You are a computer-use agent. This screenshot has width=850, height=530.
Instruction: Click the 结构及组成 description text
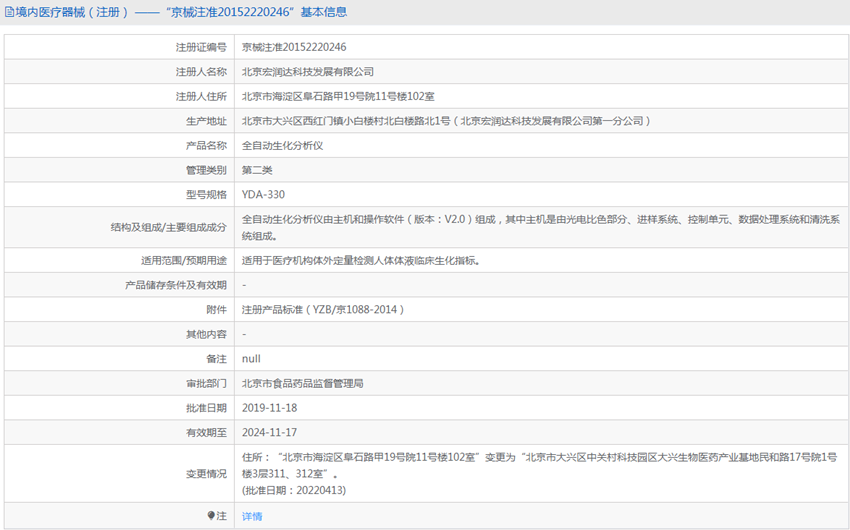540,227
